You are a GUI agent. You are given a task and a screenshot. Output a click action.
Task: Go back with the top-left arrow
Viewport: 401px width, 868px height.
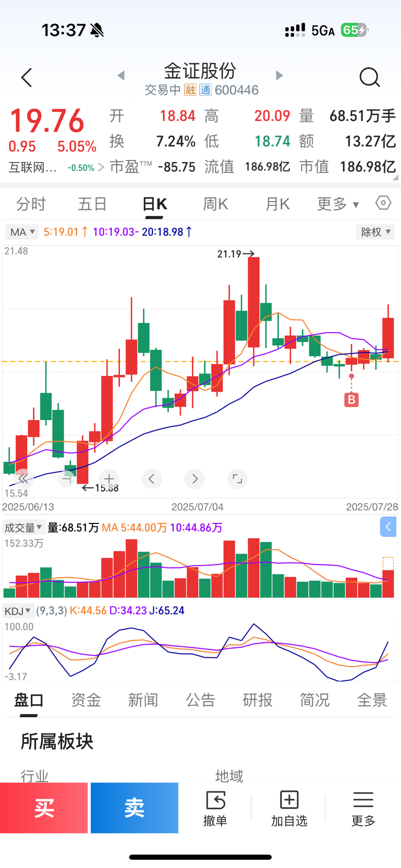tap(27, 78)
